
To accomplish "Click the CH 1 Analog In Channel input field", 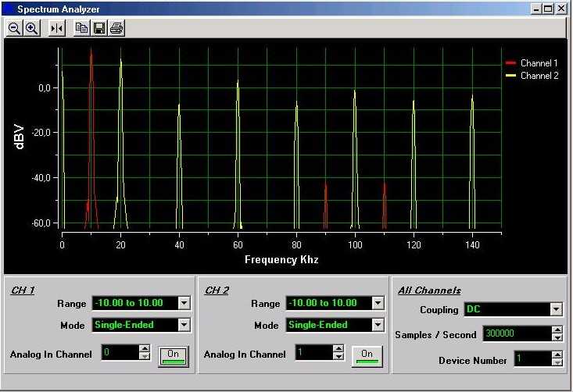I will tap(120, 352).
